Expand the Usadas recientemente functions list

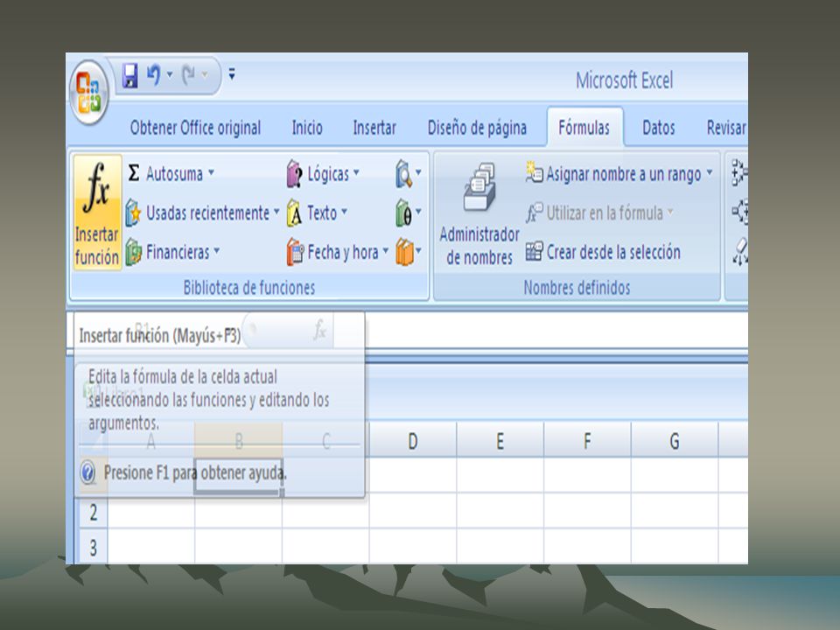pos(276,212)
